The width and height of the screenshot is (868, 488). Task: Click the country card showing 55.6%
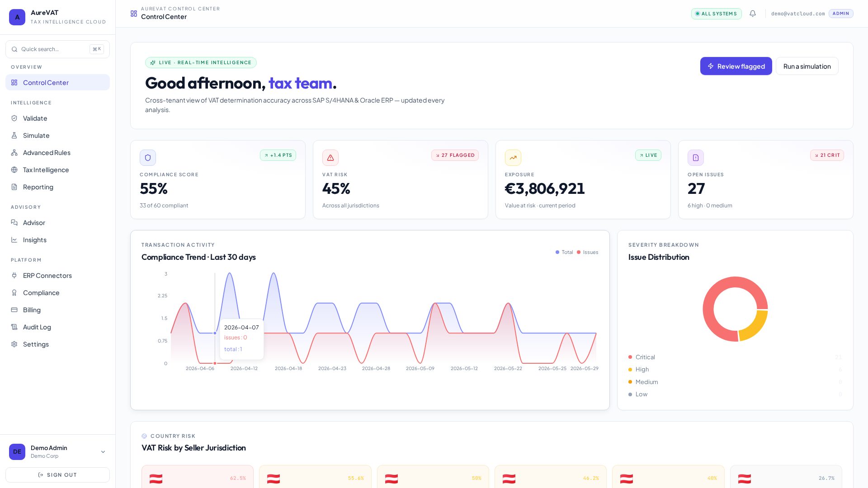click(315, 477)
